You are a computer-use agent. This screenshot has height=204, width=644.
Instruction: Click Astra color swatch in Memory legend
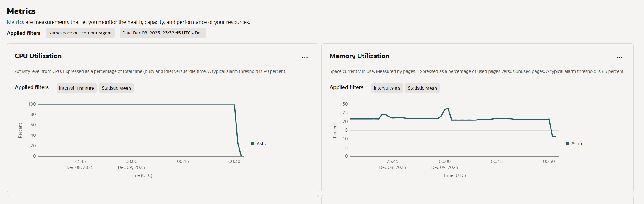(x=567, y=144)
